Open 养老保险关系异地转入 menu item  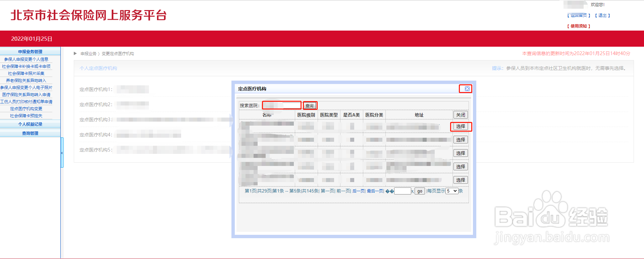(26, 80)
